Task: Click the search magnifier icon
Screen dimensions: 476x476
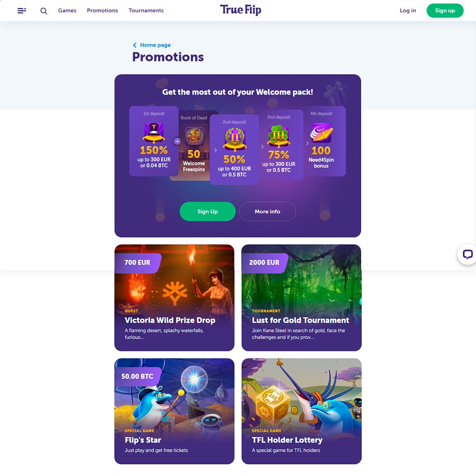Action: click(x=44, y=11)
